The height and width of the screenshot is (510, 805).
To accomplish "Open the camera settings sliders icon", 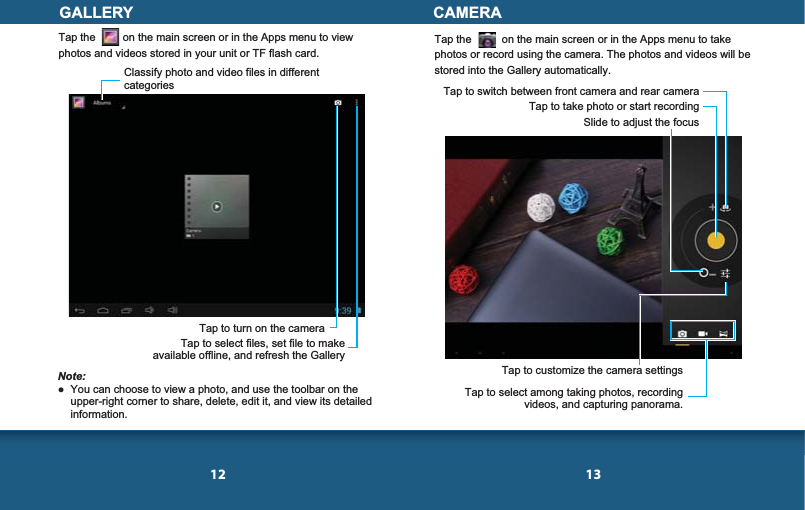I will click(725, 273).
